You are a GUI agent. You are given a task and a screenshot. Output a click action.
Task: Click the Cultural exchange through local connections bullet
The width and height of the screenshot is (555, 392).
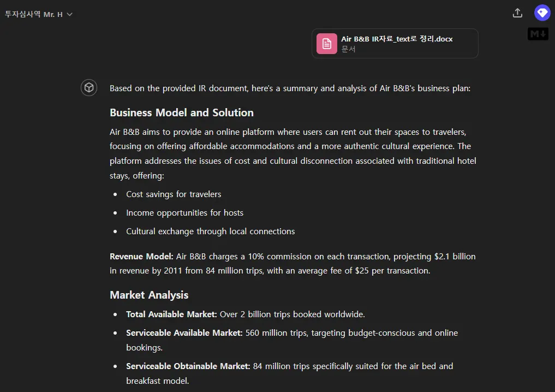pos(210,231)
